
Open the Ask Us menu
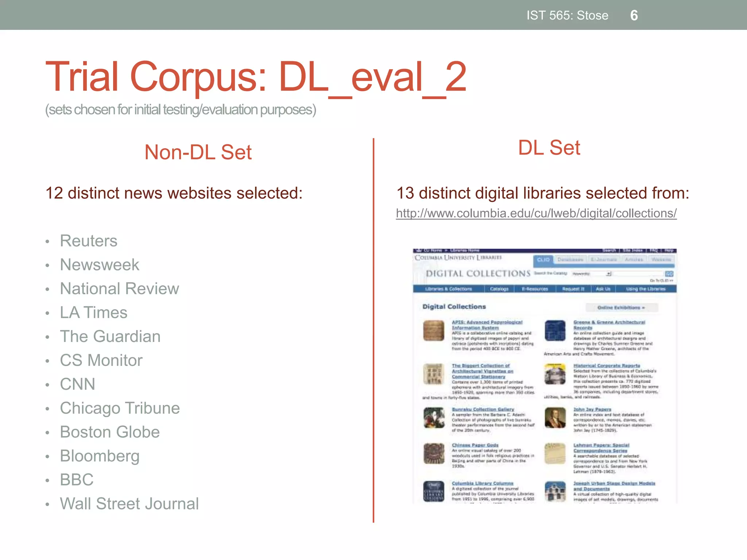pyautogui.click(x=603, y=289)
